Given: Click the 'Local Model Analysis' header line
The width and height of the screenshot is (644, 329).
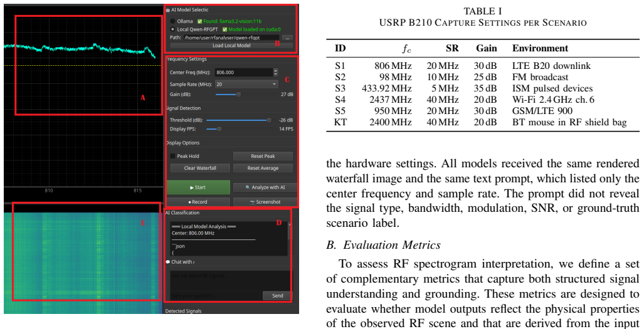Looking at the screenshot, I should pyautogui.click(x=204, y=226).
